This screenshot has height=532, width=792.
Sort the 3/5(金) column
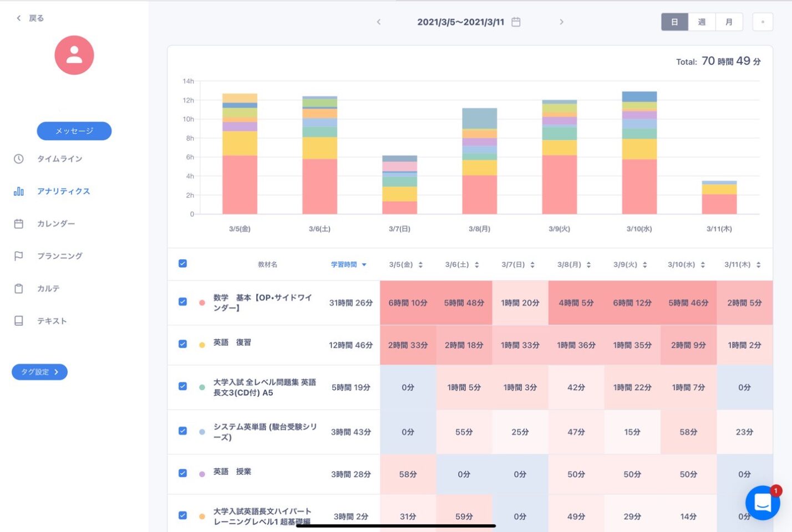pyautogui.click(x=420, y=265)
